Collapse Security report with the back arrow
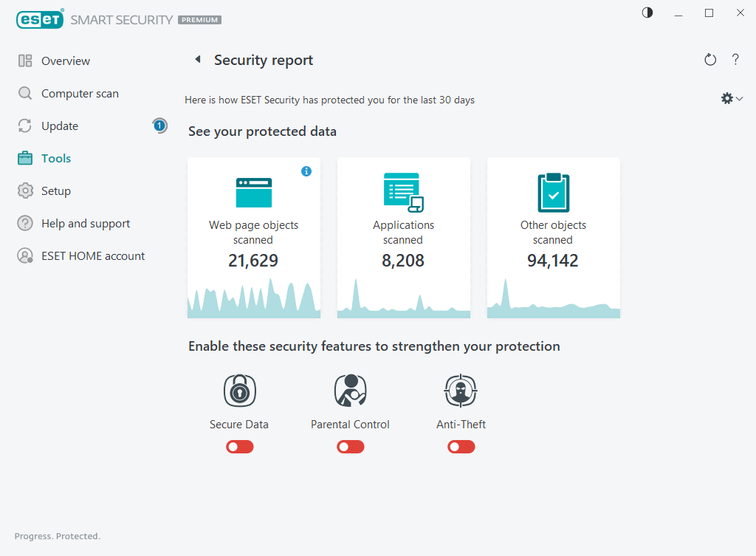Image resolution: width=756 pixels, height=556 pixels. (x=196, y=59)
